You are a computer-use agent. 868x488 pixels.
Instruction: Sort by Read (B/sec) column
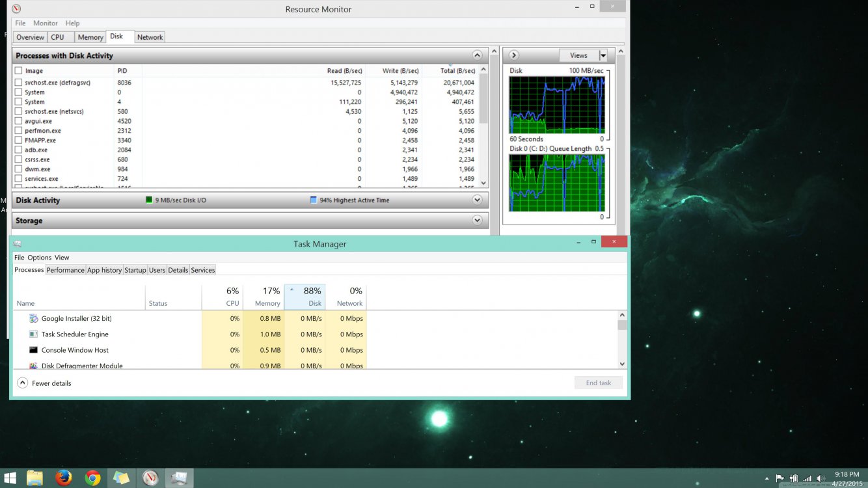(345, 70)
